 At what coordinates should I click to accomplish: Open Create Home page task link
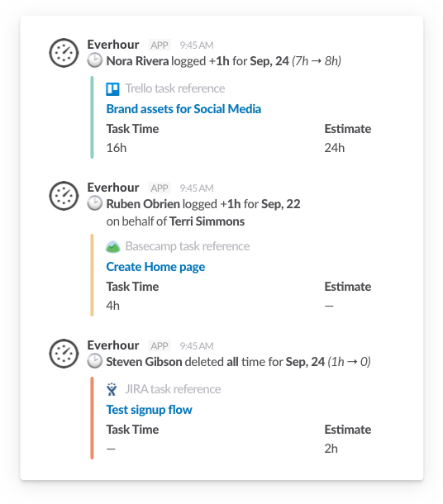155,267
